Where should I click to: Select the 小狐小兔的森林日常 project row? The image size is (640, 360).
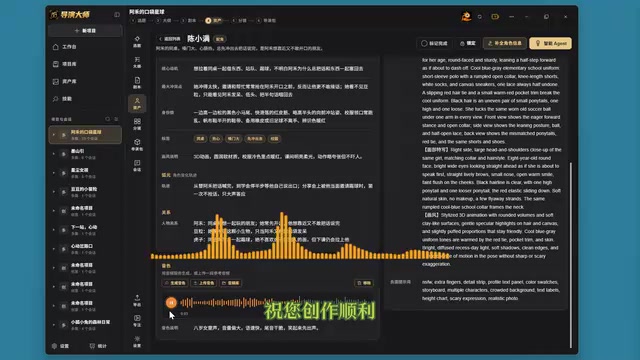click(x=85, y=325)
